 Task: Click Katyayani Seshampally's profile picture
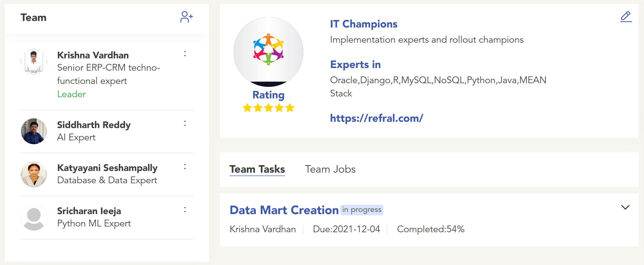pyautogui.click(x=34, y=175)
